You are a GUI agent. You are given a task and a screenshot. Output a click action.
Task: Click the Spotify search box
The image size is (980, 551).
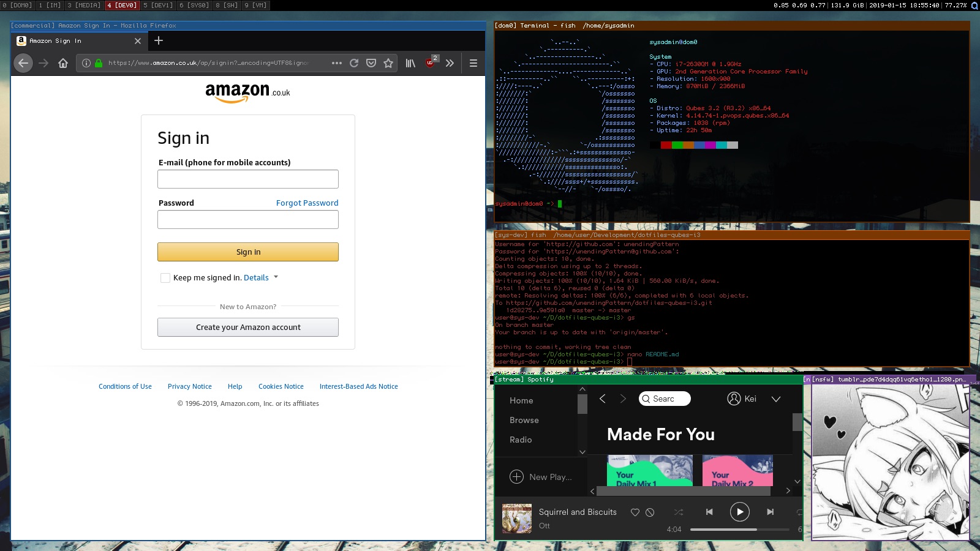665,399
